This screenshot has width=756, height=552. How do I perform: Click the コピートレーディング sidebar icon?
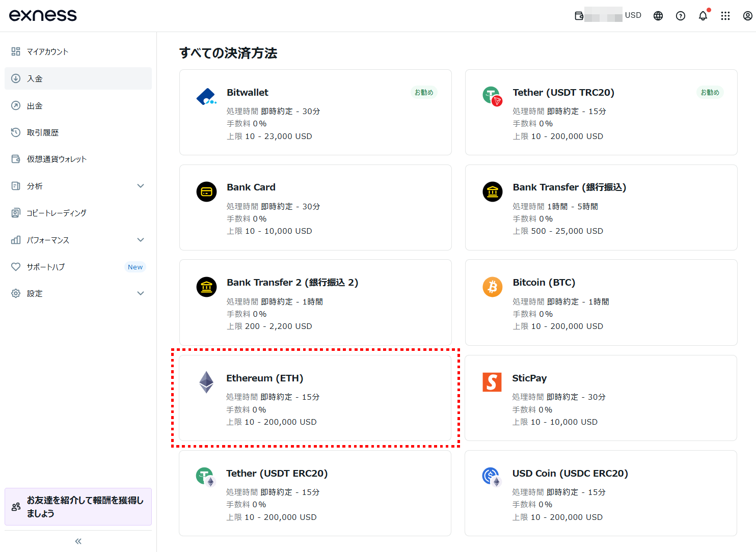[16, 213]
